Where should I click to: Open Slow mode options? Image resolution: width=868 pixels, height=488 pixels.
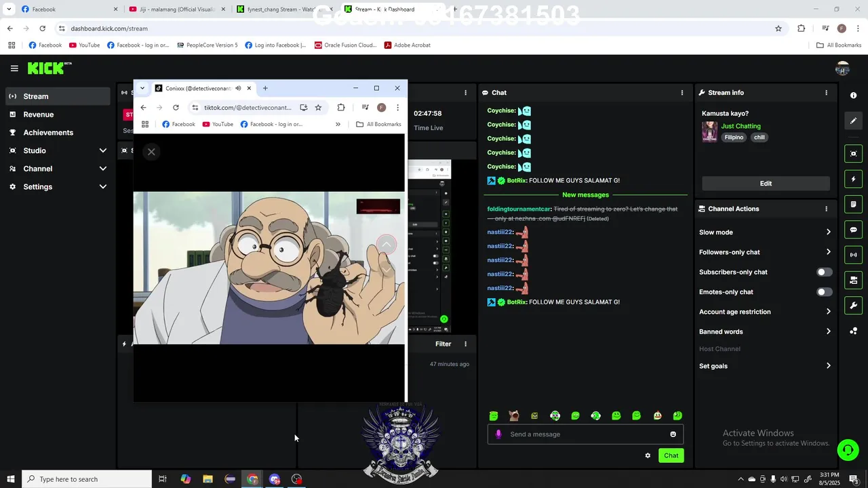point(765,232)
